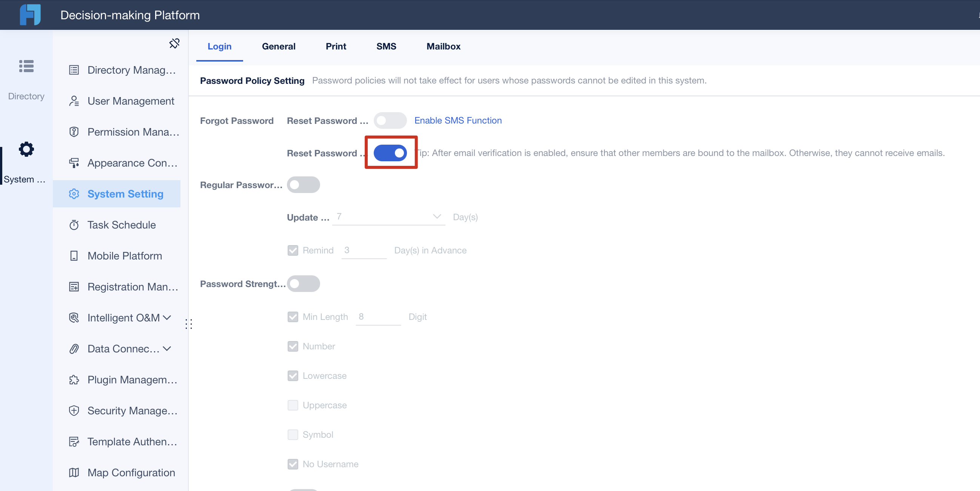Unpin the sidebar with the pin icon

click(174, 43)
